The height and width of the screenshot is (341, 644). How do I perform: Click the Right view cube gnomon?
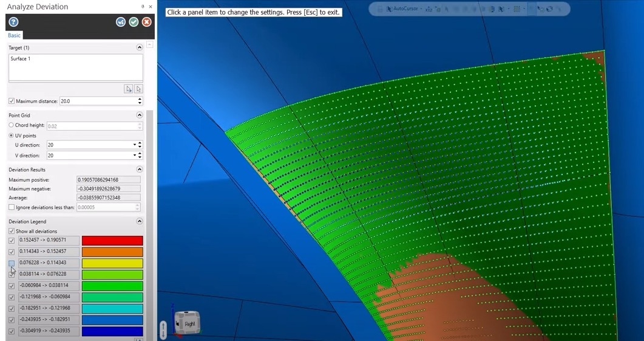point(187,322)
